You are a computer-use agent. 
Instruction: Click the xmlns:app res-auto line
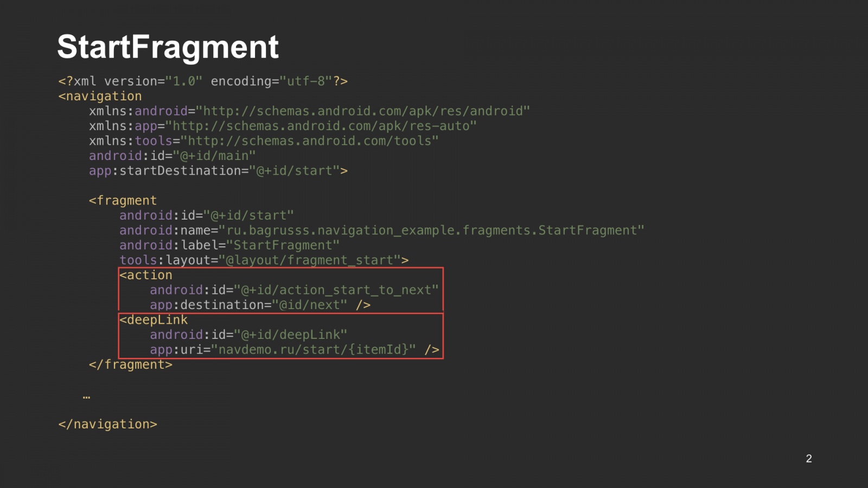click(x=283, y=126)
